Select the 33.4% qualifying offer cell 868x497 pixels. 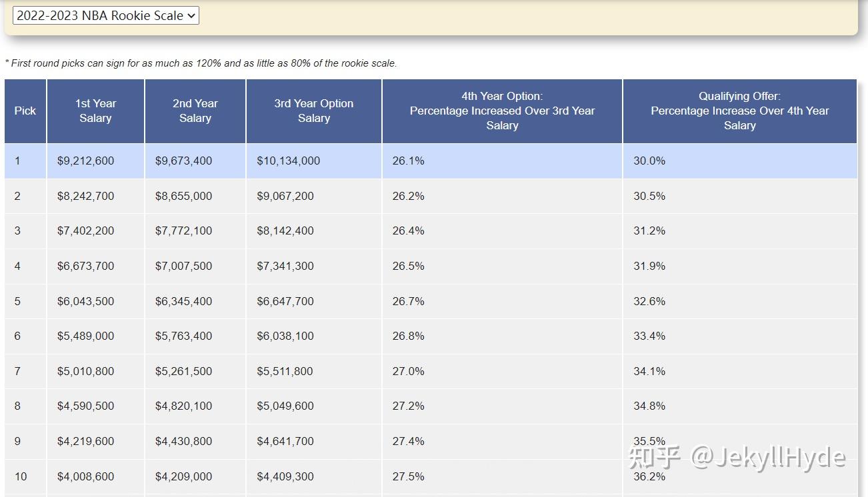coord(740,336)
